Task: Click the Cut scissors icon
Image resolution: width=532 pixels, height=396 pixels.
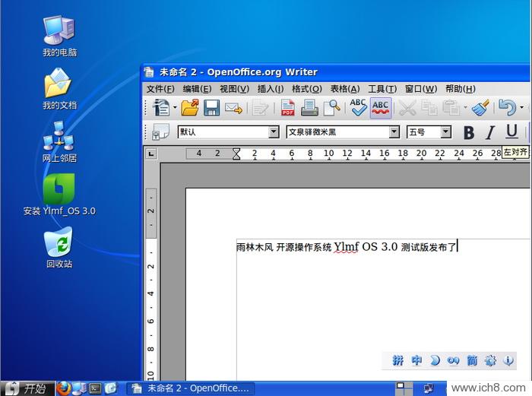Action: 407,108
